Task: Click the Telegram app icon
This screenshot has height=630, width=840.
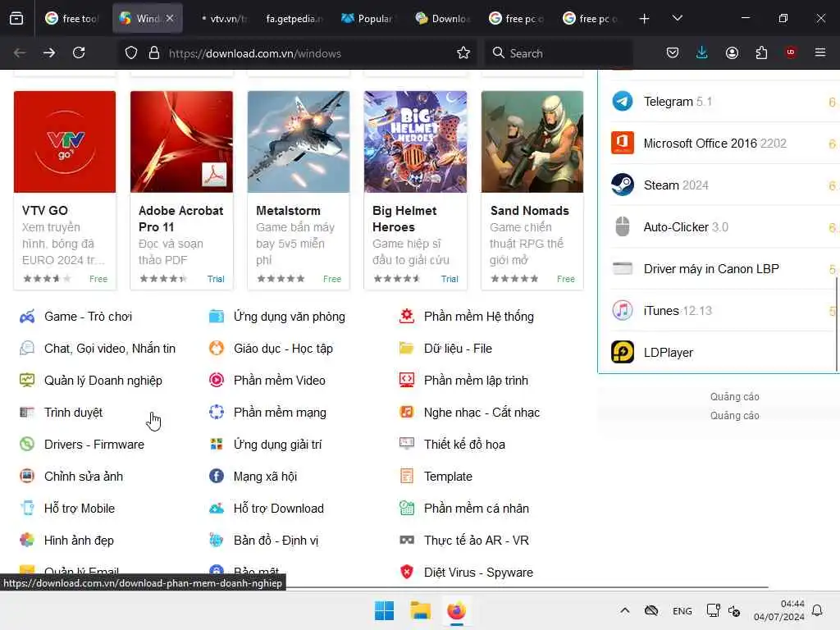Action: click(623, 101)
